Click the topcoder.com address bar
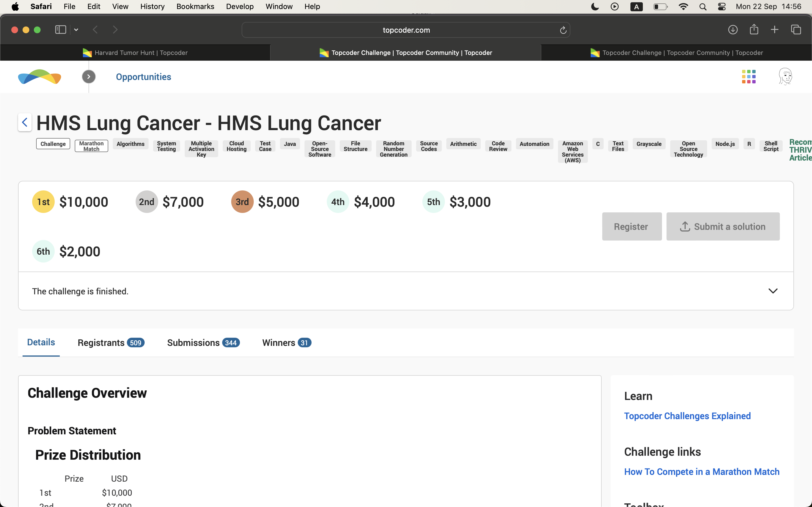The height and width of the screenshot is (507, 812). coord(406,30)
